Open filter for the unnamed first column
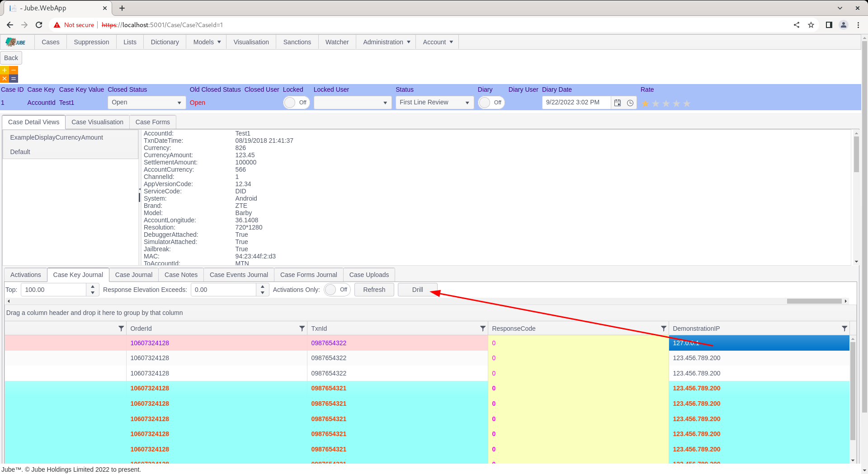 pos(121,329)
